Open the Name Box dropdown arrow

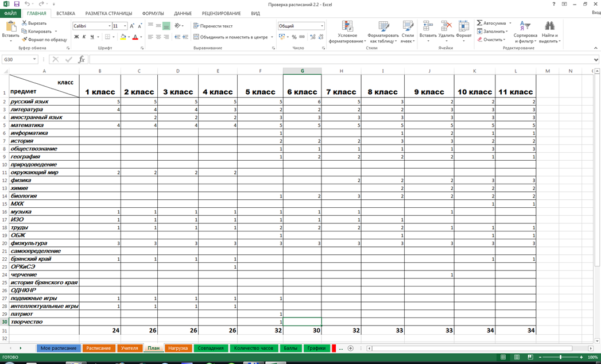(35, 59)
